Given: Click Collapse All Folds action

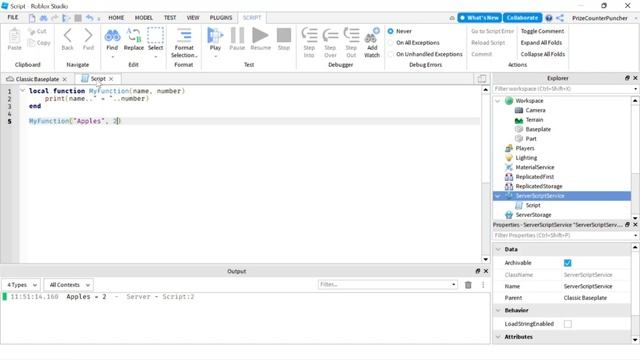Looking at the screenshot, I should (x=542, y=54).
